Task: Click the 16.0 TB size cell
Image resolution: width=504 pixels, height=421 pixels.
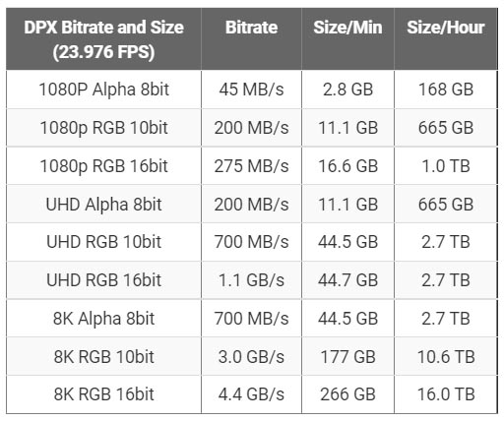Action: (x=446, y=394)
